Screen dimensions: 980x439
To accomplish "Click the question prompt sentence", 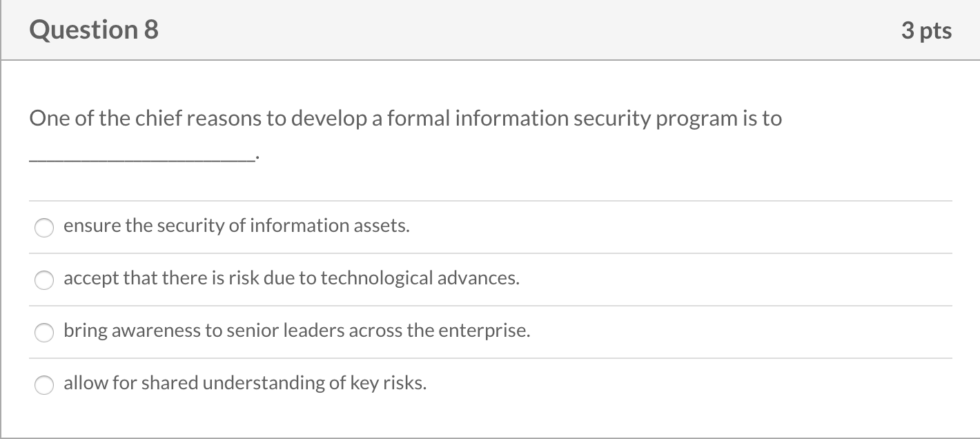I will 405,119.
